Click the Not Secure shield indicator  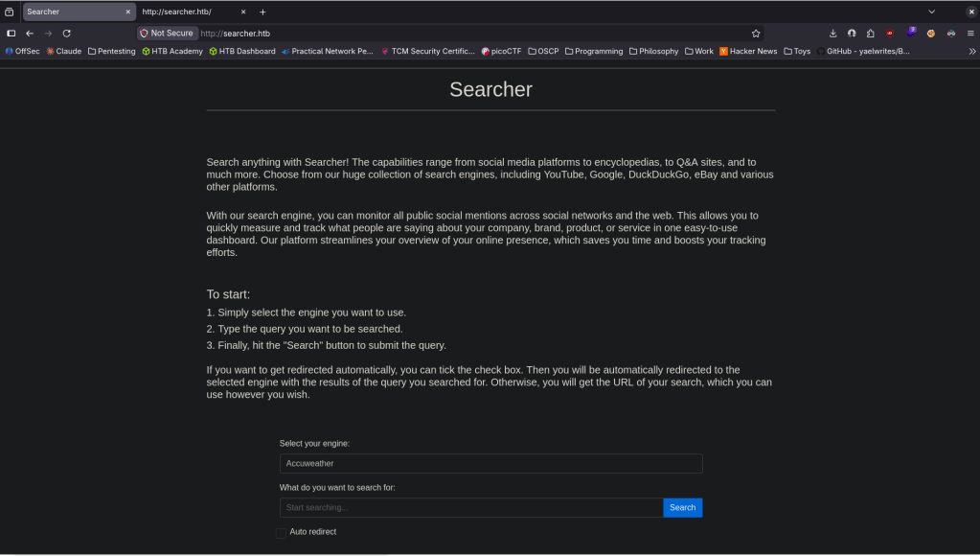point(167,33)
